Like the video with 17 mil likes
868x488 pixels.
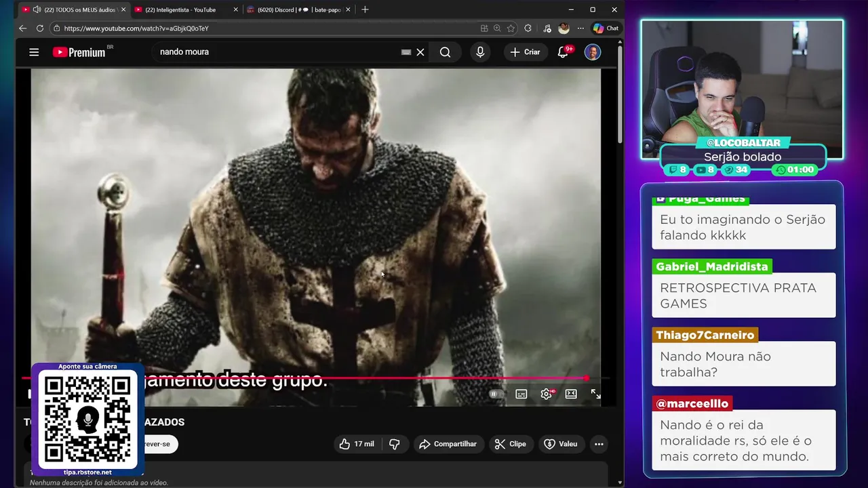357,444
